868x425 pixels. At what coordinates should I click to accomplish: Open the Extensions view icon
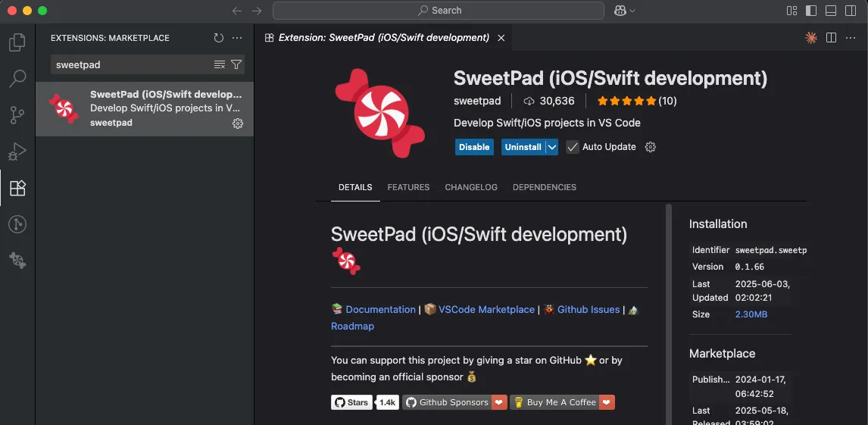(x=17, y=188)
